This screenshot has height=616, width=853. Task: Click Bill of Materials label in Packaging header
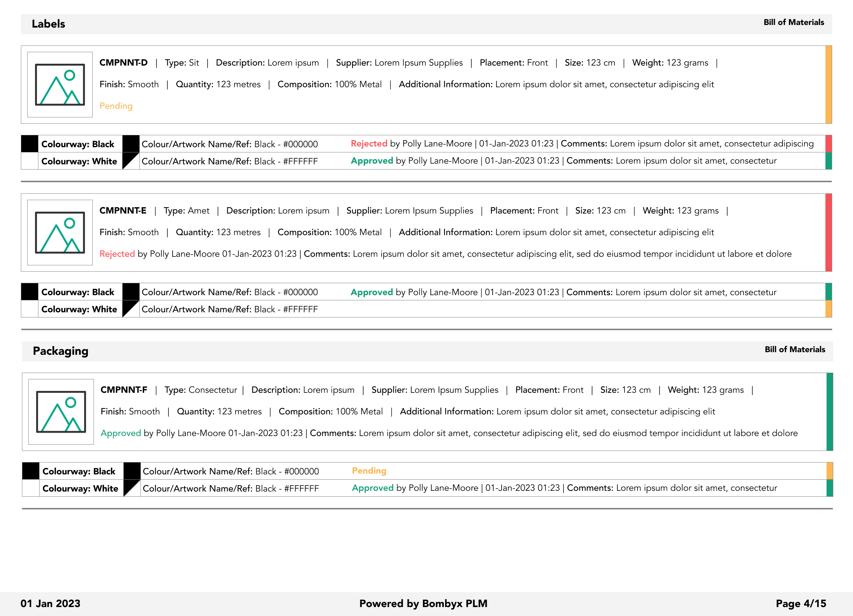pos(795,350)
